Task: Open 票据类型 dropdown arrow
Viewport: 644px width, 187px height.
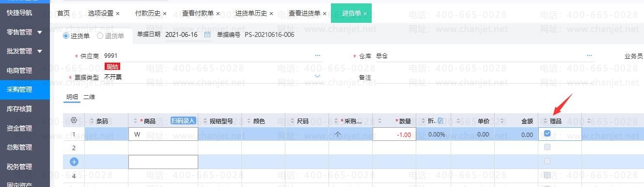Action: (317, 76)
